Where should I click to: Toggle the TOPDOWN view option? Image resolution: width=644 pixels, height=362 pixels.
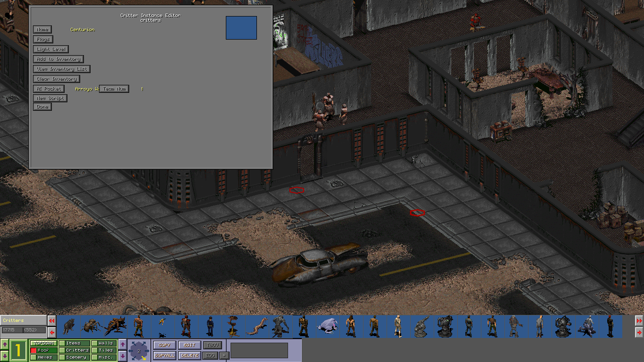pyautogui.click(x=43, y=343)
